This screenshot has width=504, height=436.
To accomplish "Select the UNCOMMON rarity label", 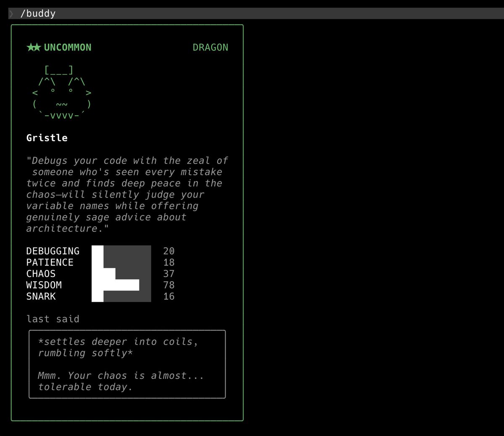I will pos(68,48).
